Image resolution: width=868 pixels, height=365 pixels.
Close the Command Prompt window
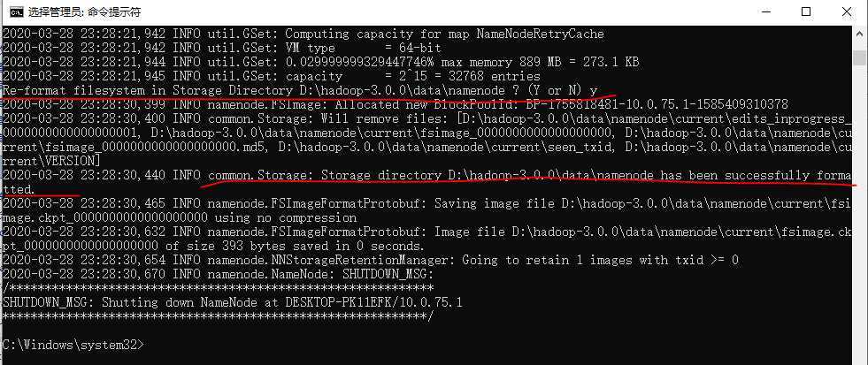(847, 12)
